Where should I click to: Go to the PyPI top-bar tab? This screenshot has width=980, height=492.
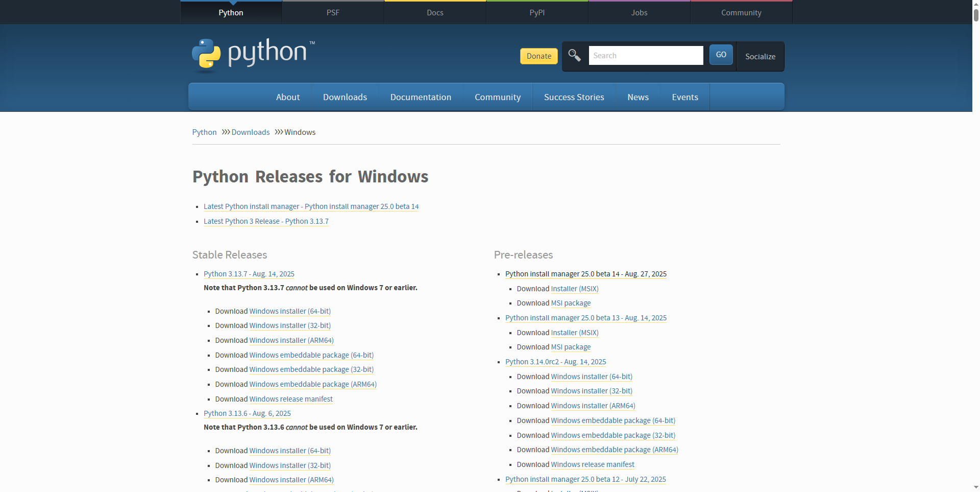537,12
